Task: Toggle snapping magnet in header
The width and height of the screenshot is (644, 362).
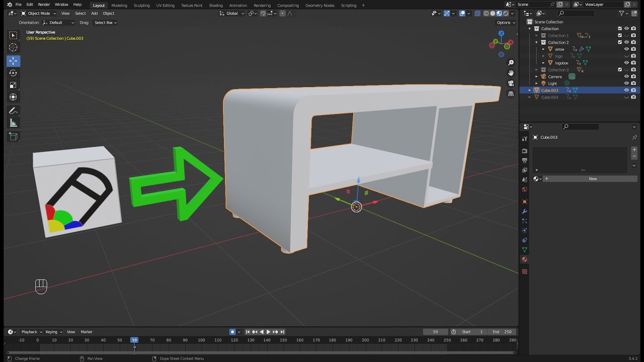Action: pos(263,14)
